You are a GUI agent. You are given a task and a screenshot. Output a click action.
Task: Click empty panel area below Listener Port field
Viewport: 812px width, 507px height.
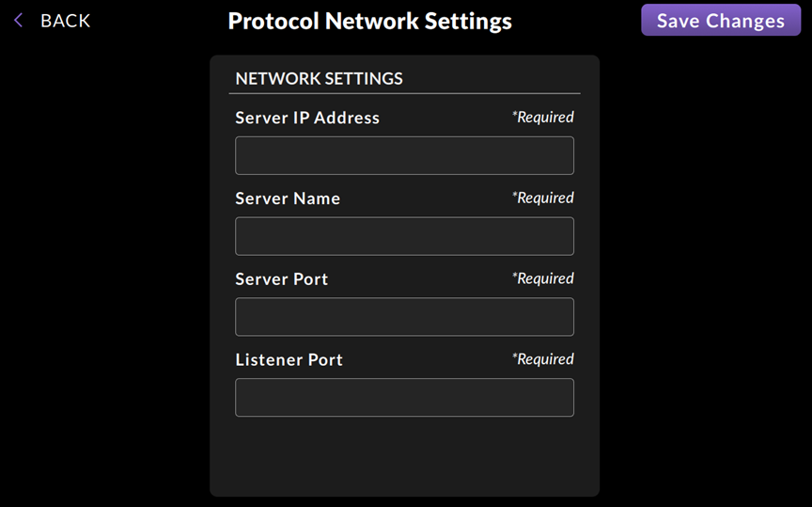point(404,456)
